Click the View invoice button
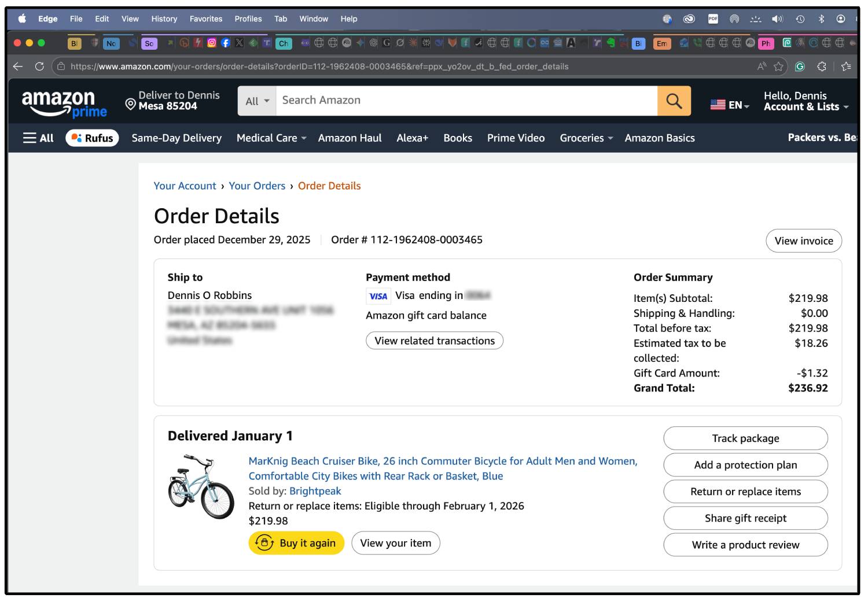Screen dimensions: 868x602 pos(803,241)
